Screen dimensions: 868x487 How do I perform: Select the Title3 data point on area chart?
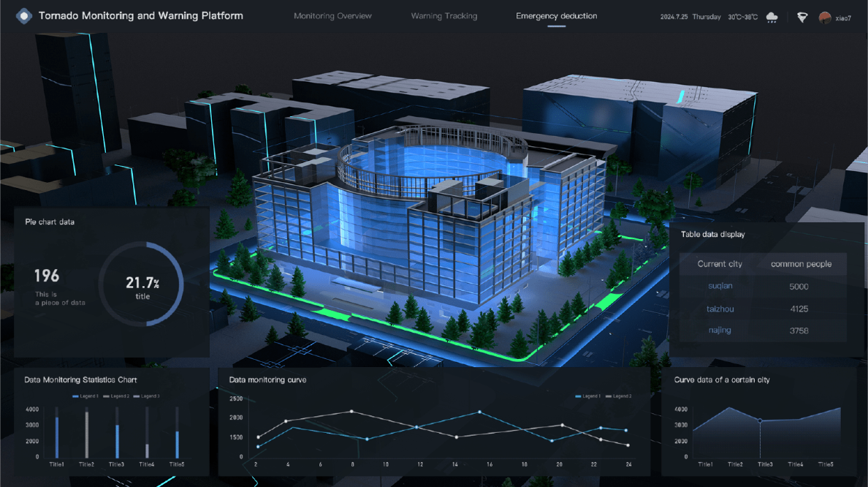click(x=760, y=421)
